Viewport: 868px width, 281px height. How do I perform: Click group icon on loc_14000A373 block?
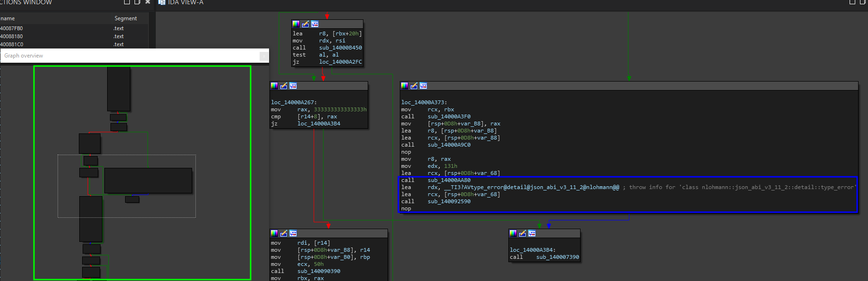click(423, 86)
